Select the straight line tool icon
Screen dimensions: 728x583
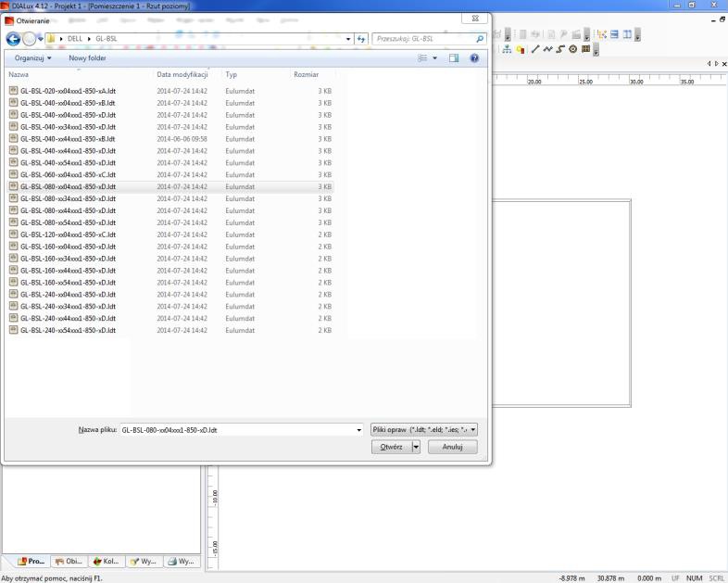tap(535, 49)
